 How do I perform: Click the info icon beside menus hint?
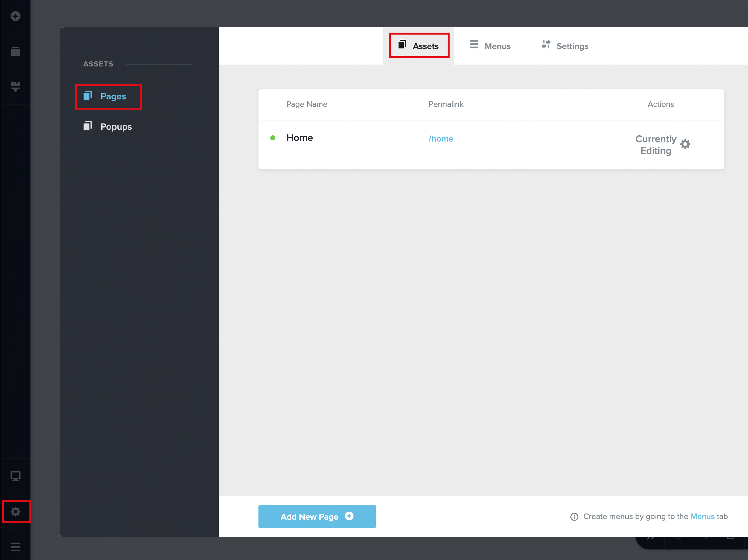pos(574,517)
